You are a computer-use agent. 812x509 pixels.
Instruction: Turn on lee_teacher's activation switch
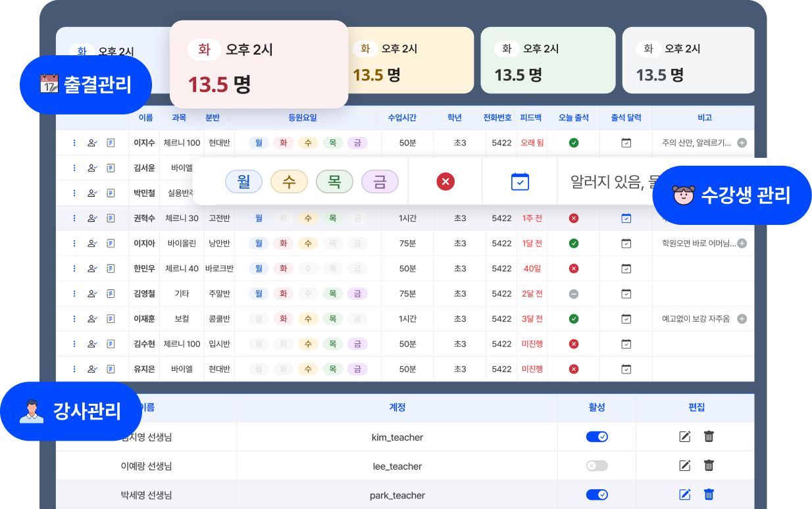pos(596,466)
